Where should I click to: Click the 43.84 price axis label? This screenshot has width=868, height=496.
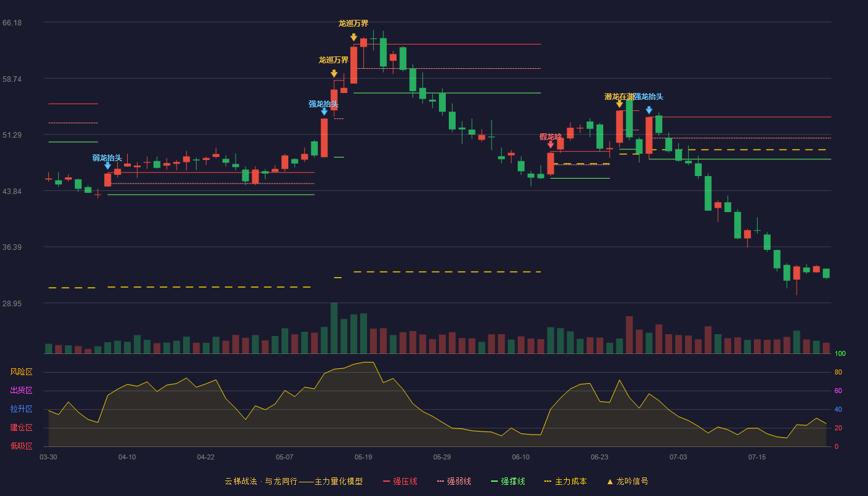click(12, 192)
